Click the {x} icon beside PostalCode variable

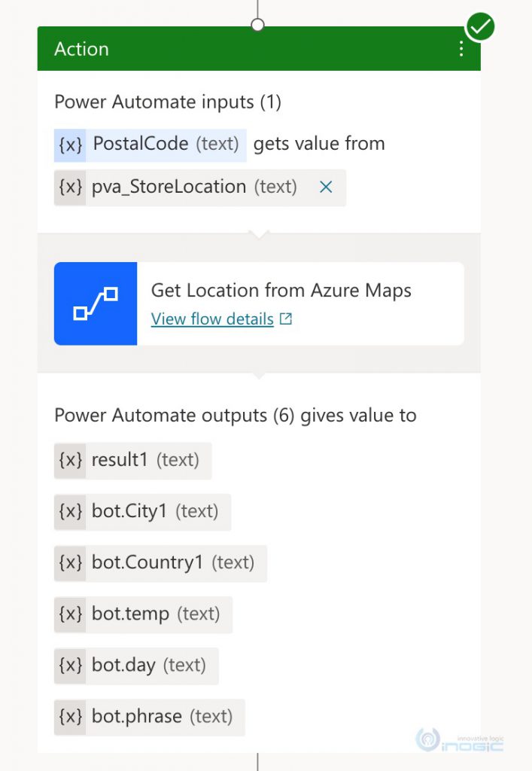[x=69, y=145]
